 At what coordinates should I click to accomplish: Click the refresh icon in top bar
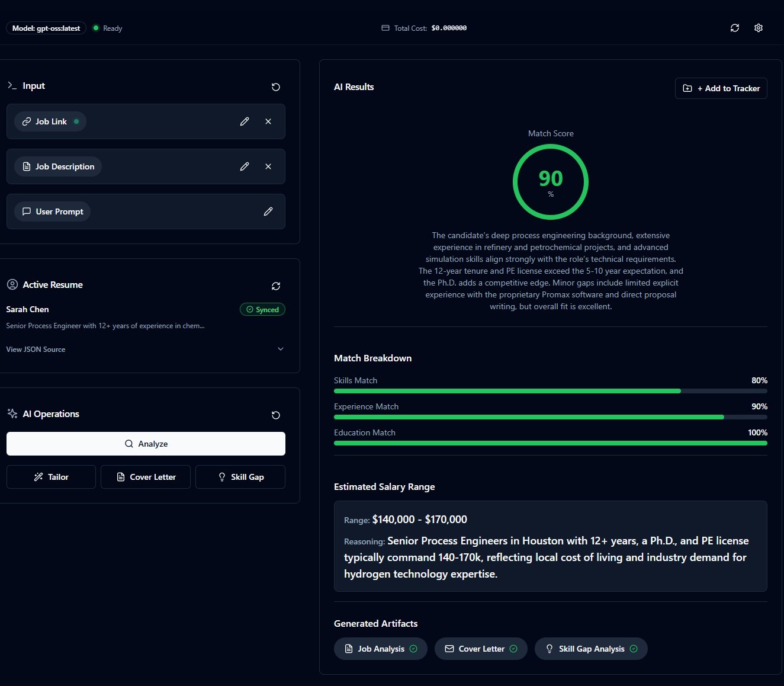pyautogui.click(x=734, y=28)
